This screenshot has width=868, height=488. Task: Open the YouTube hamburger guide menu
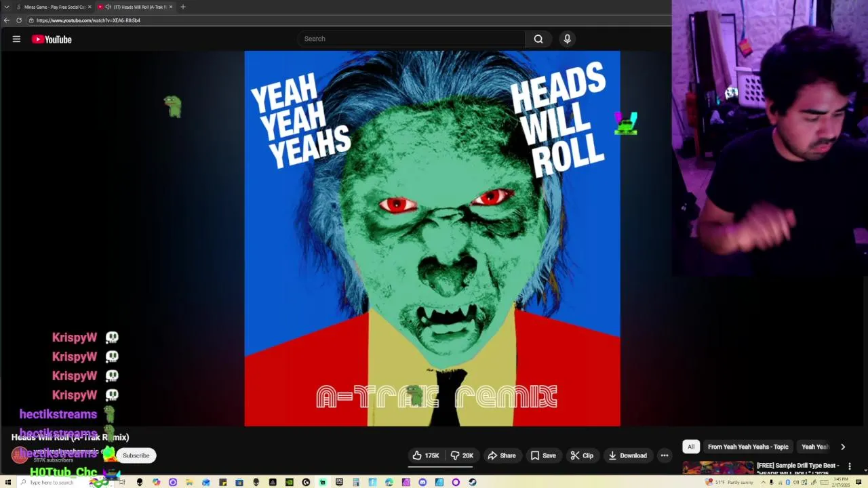coord(16,39)
